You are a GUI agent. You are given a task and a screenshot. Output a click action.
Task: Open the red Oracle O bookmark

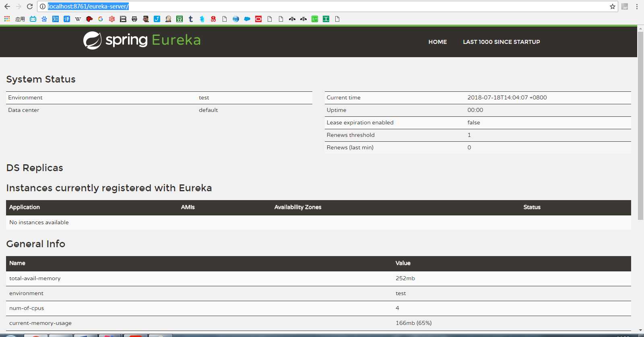coord(258,19)
